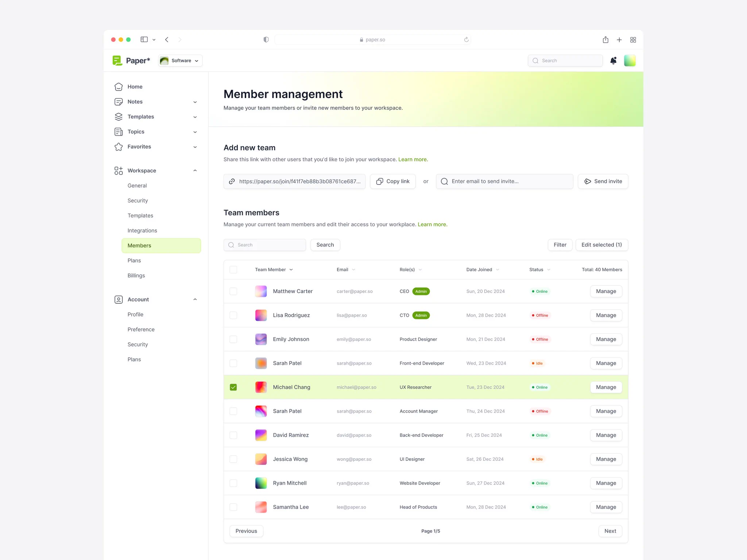Open the browser sidebar toggle icon
This screenshot has width=747, height=560.
144,39
